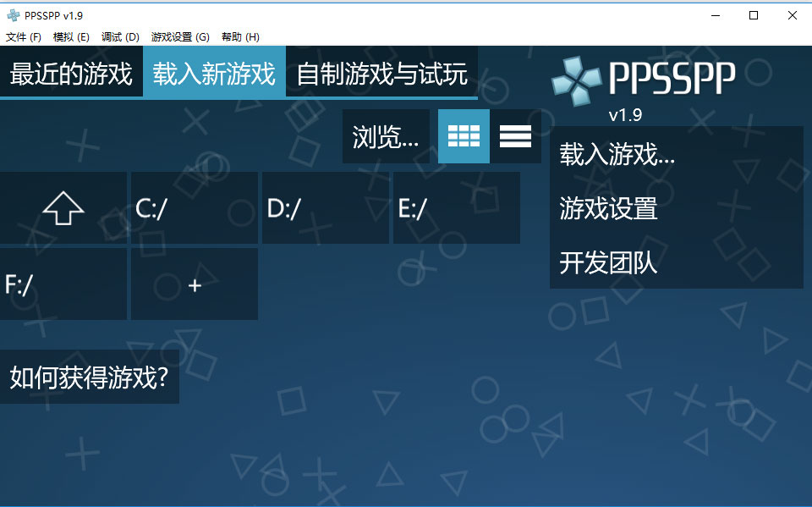Select the 载入新游戏 tab
The height and width of the screenshot is (507, 812).
point(214,73)
